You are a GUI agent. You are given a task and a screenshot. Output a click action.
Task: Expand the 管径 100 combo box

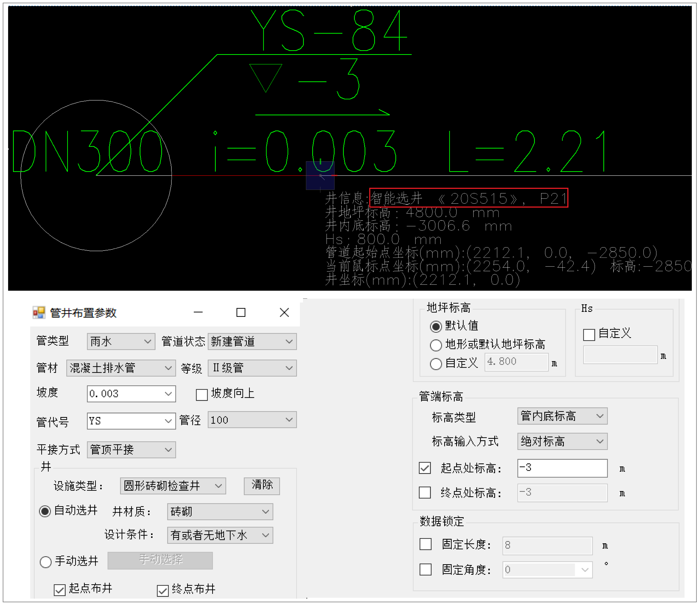click(252, 420)
